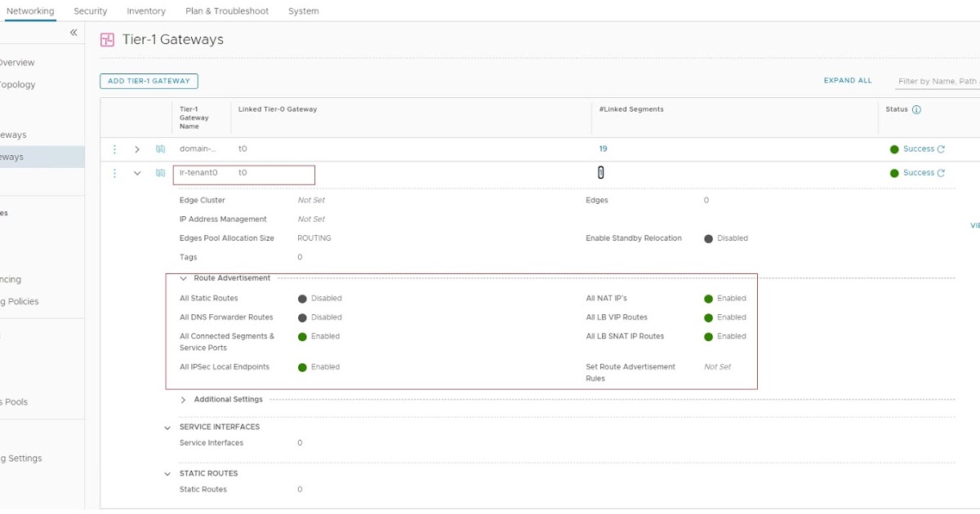Viewport: 980px width, 514px height.
Task: Collapse the navigation sidebar with the double-chevron
Action: (x=73, y=32)
